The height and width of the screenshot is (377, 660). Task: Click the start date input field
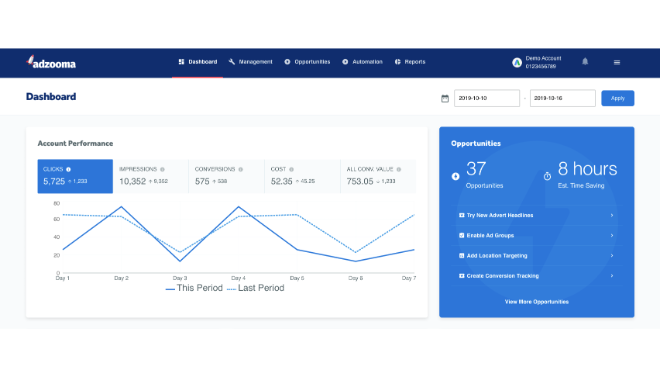click(x=487, y=98)
